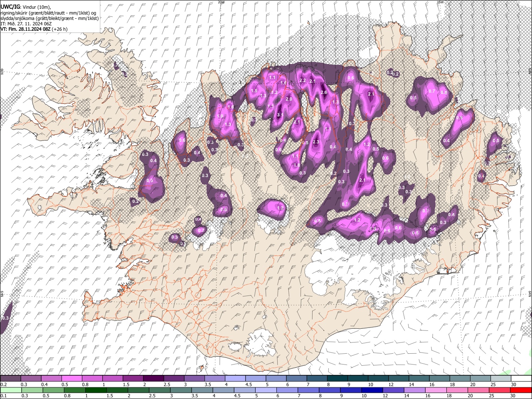The image size is (532, 399).
Task: Click the dark grey-purple 0.2 snow legend swatch
Action: (x=11, y=378)
